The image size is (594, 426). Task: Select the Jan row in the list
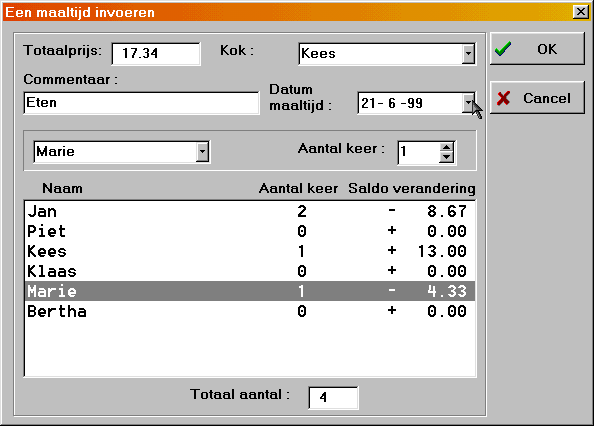pyautogui.click(x=250, y=211)
